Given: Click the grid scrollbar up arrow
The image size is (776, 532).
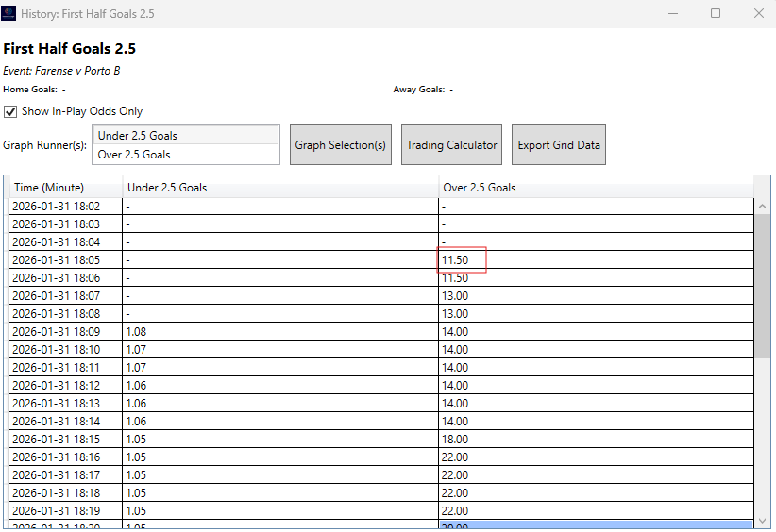Looking at the screenshot, I should tap(762, 206).
